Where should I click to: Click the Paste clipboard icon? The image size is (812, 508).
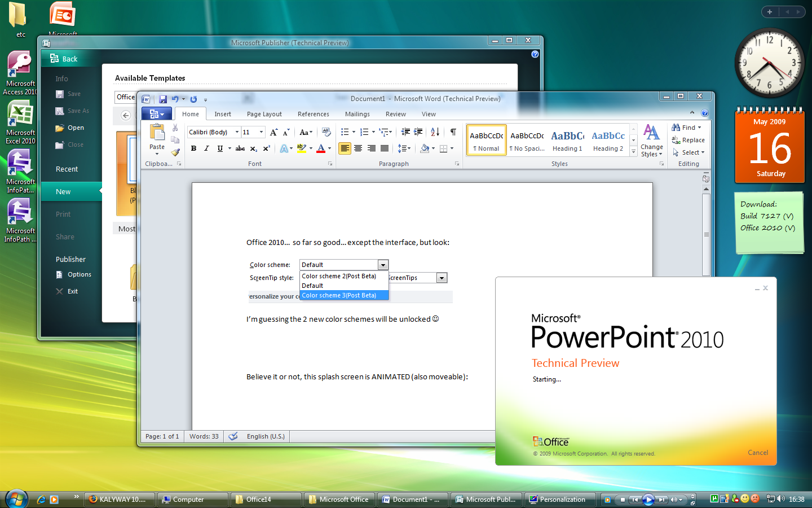[157, 133]
